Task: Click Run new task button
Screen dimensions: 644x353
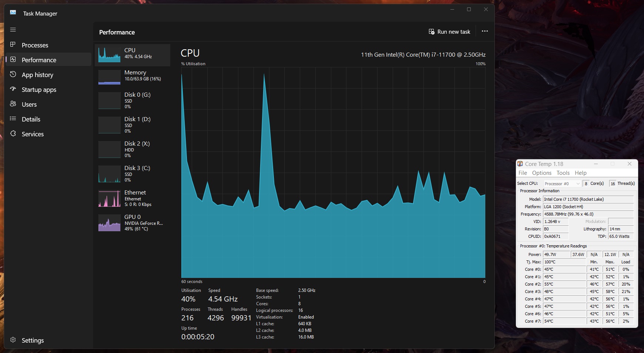Action: [449, 31]
